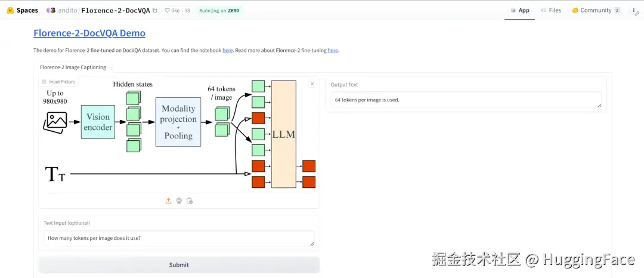The image size is (644, 278).
Task: Like this space
Action: point(172,10)
